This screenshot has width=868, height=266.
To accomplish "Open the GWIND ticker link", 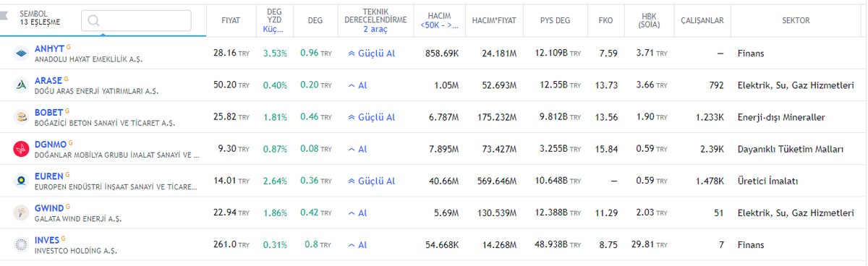I will click(x=50, y=208).
